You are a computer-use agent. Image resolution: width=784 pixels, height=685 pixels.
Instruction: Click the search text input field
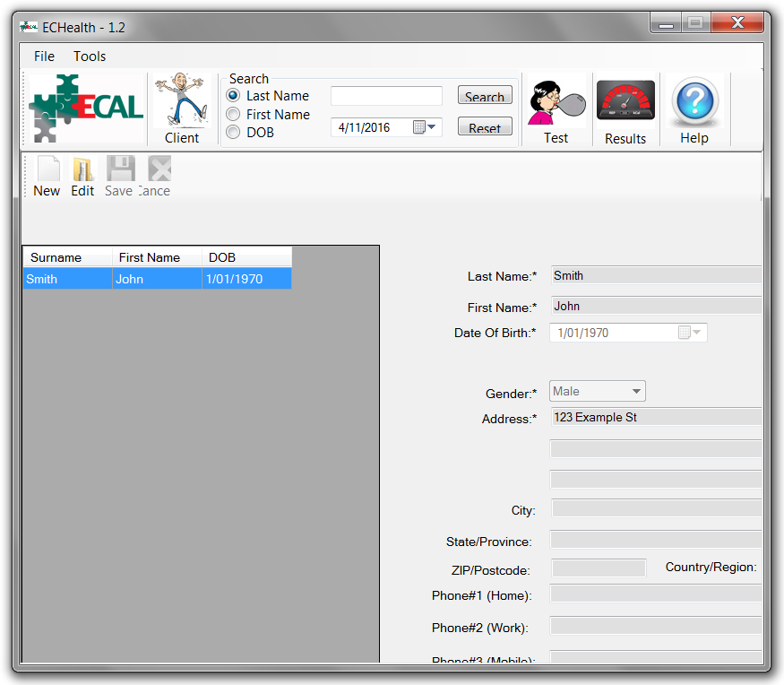[x=386, y=96]
